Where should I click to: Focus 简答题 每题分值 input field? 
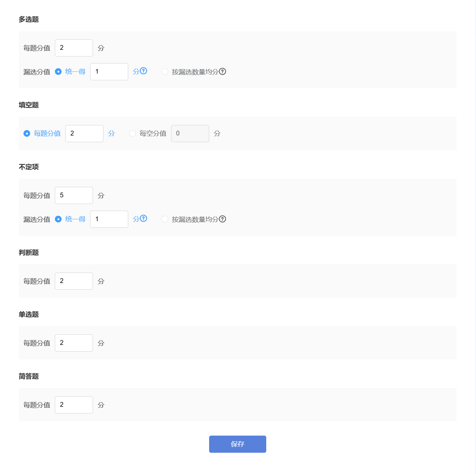pyautogui.click(x=74, y=405)
